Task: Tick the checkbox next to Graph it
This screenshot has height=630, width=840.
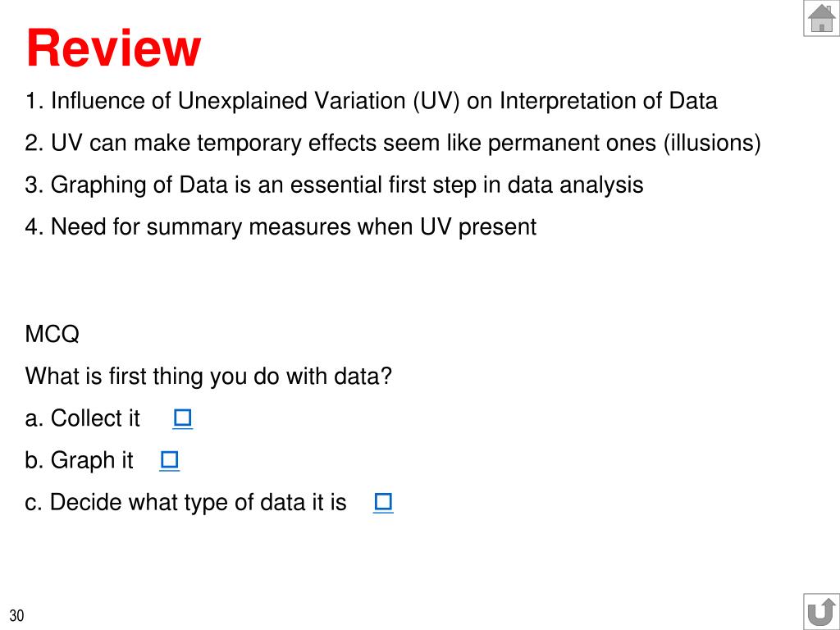Action: pyautogui.click(x=169, y=460)
